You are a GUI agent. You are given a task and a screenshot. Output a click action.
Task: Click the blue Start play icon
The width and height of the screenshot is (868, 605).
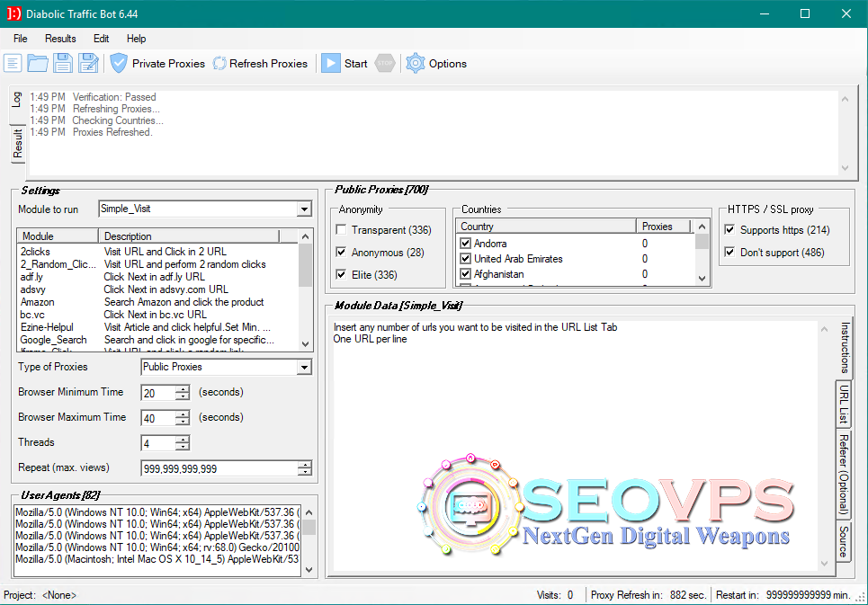[331, 63]
